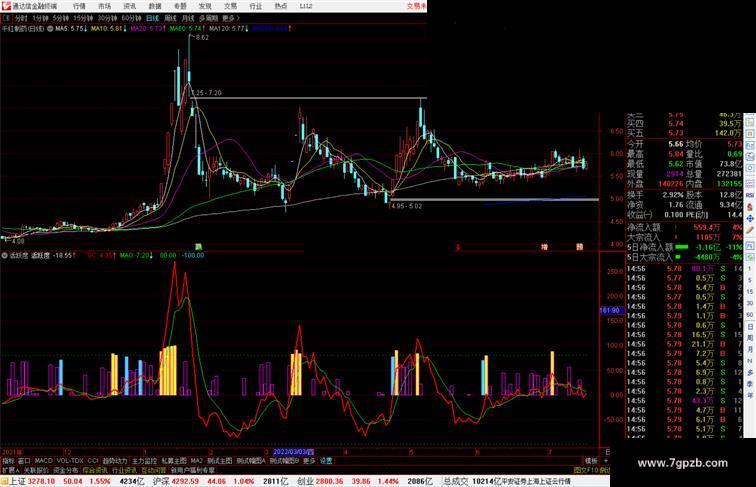The image size is (756, 487).
Task: Open the 资讯 menu
Action: point(129,6)
